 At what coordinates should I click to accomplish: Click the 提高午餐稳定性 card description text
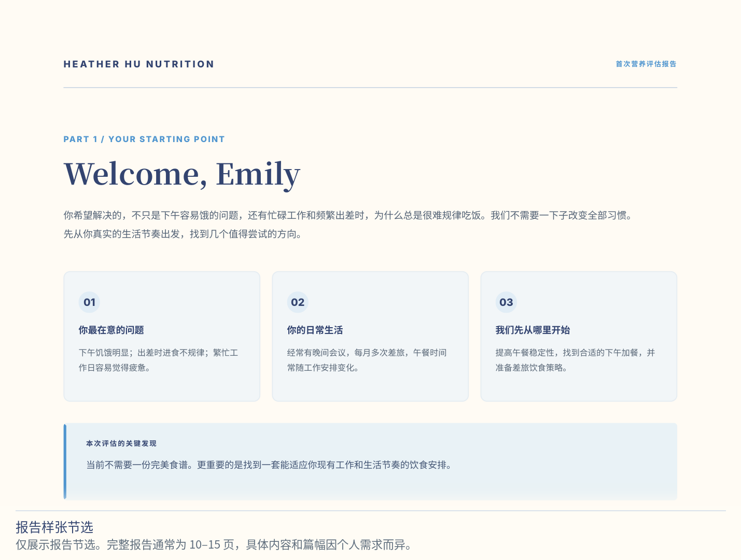pos(575,360)
